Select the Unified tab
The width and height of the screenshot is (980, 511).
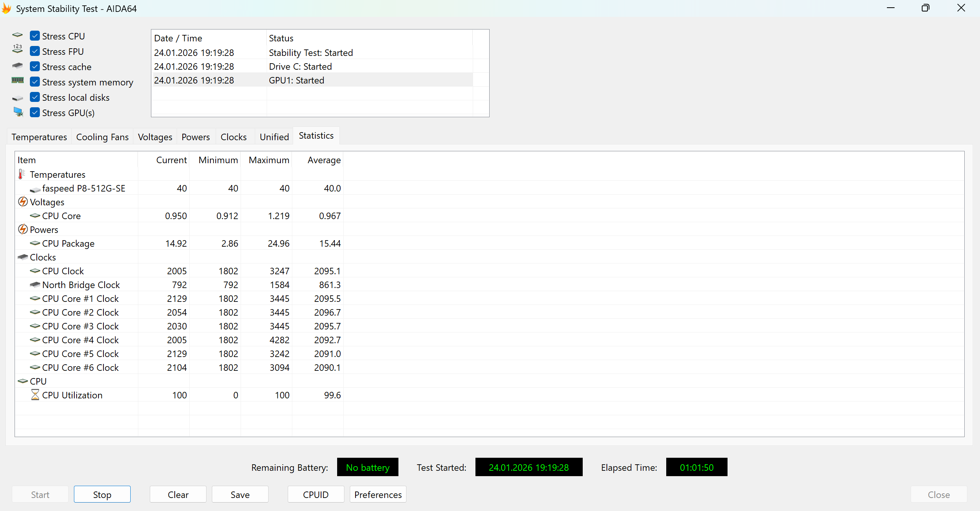[x=274, y=137]
